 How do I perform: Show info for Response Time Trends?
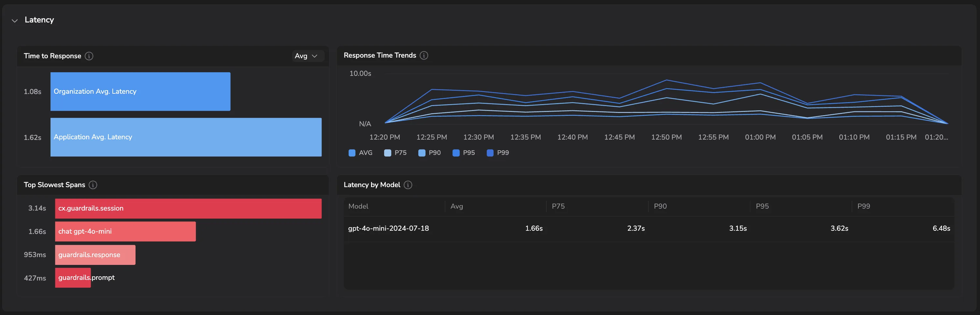(424, 55)
